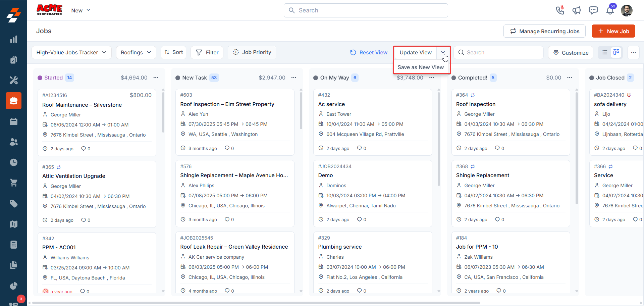
Task: Open the Ac service job card title
Action: point(331,104)
